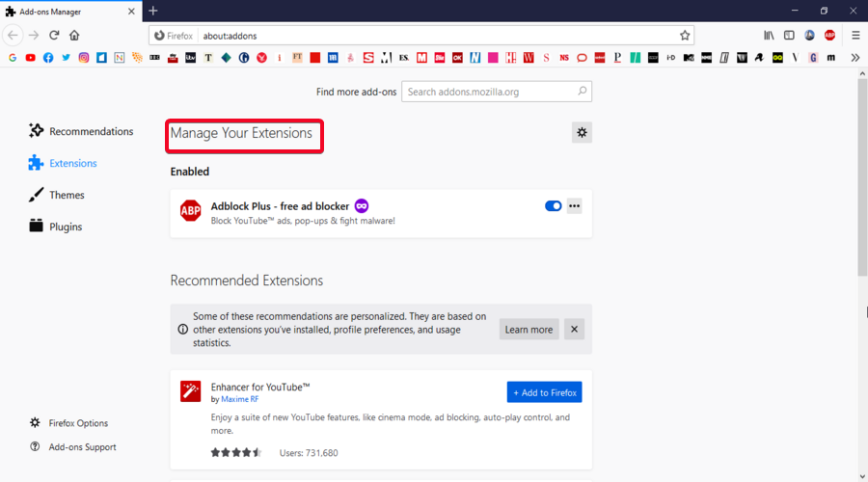Click the Home button icon
The width and height of the screenshot is (868, 482).
pos(74,36)
